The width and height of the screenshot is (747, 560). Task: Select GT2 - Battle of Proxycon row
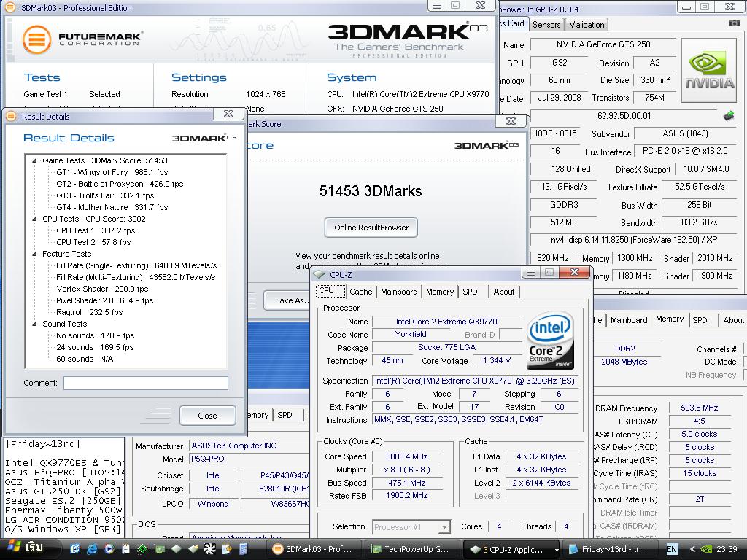[x=120, y=184]
